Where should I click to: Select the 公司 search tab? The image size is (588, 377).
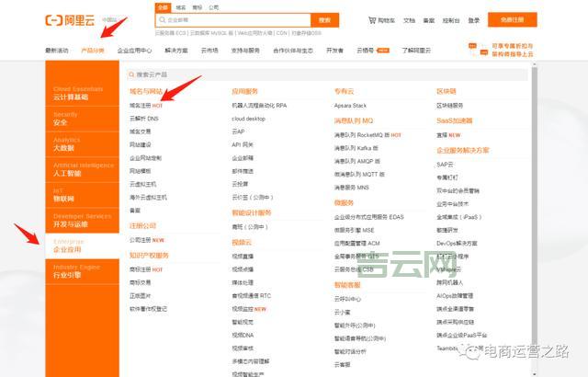(x=214, y=7)
